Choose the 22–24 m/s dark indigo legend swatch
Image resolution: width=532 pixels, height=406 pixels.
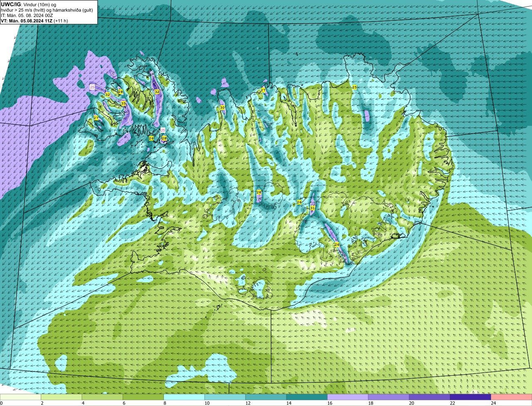click(x=470, y=397)
